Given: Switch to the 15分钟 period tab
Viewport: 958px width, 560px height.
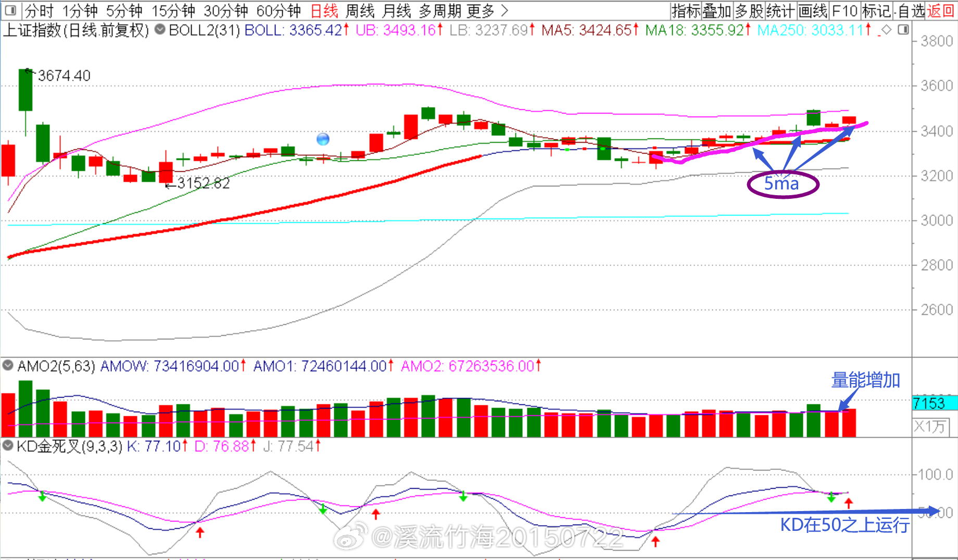Looking at the screenshot, I should [x=173, y=10].
